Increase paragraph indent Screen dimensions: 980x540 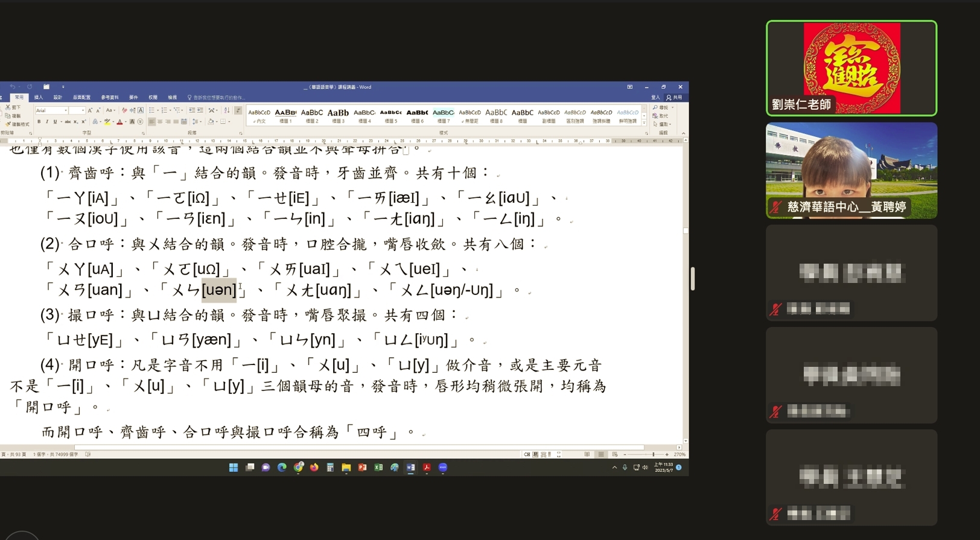click(x=200, y=110)
